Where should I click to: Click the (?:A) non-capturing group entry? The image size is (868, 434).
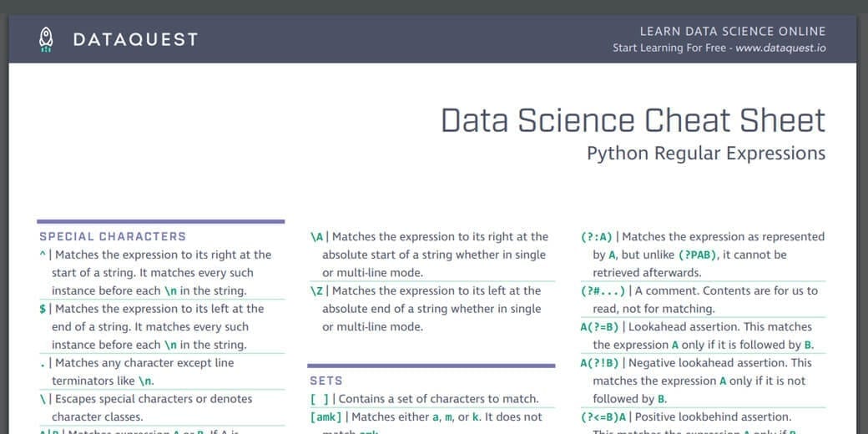point(597,237)
